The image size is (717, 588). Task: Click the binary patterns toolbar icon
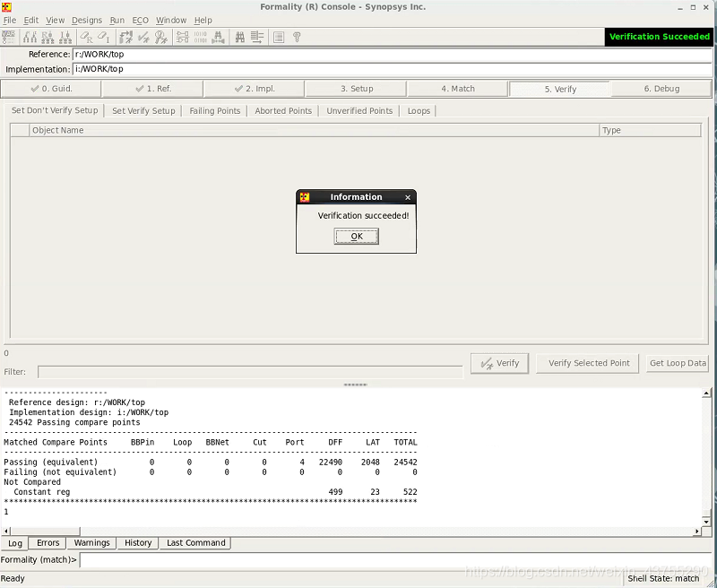[x=200, y=37]
